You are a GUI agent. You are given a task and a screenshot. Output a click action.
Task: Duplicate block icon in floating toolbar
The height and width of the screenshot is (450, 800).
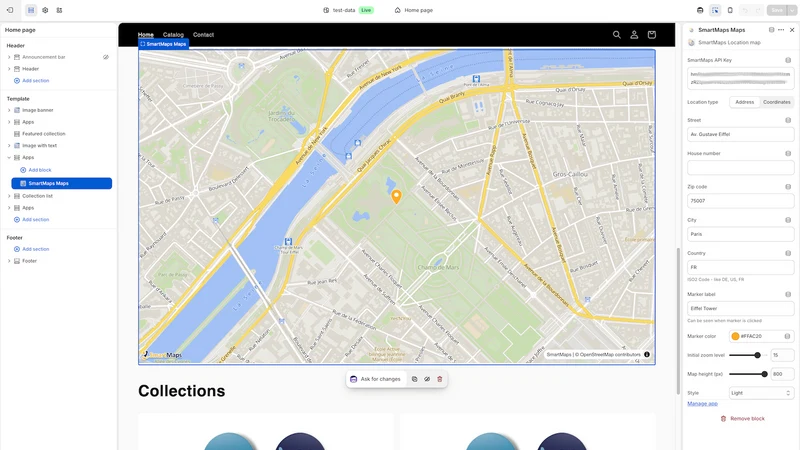414,379
